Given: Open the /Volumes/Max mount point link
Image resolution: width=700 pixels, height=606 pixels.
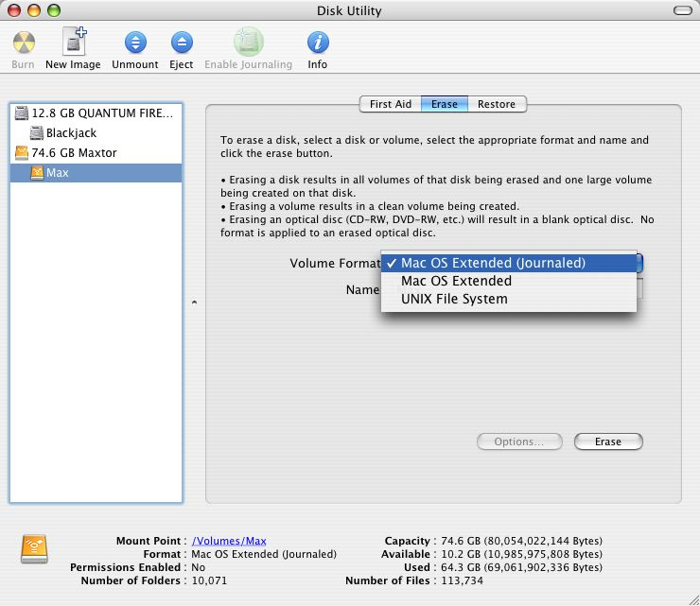Looking at the screenshot, I should (x=229, y=541).
